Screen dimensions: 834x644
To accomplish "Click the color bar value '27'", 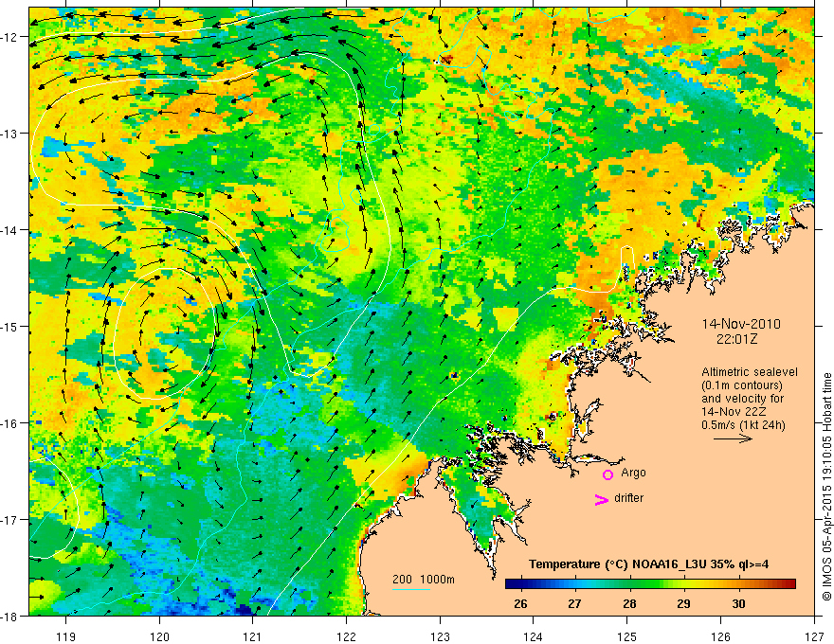I will point(574,603).
